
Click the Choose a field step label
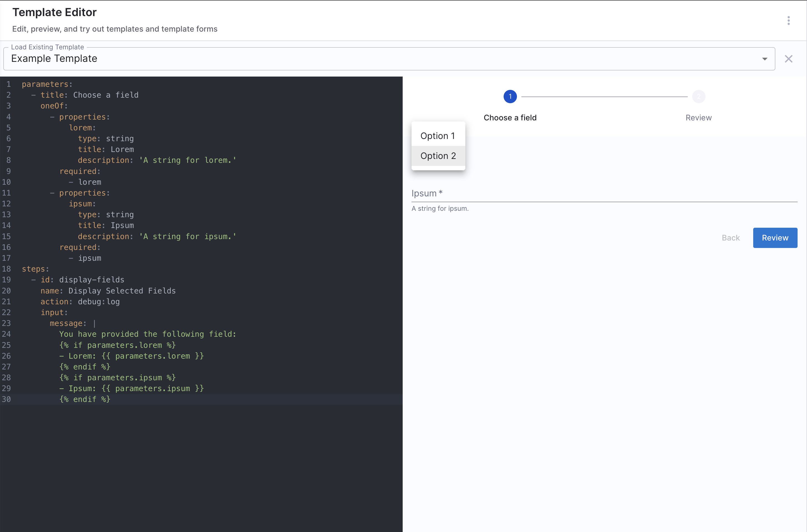[x=510, y=118]
